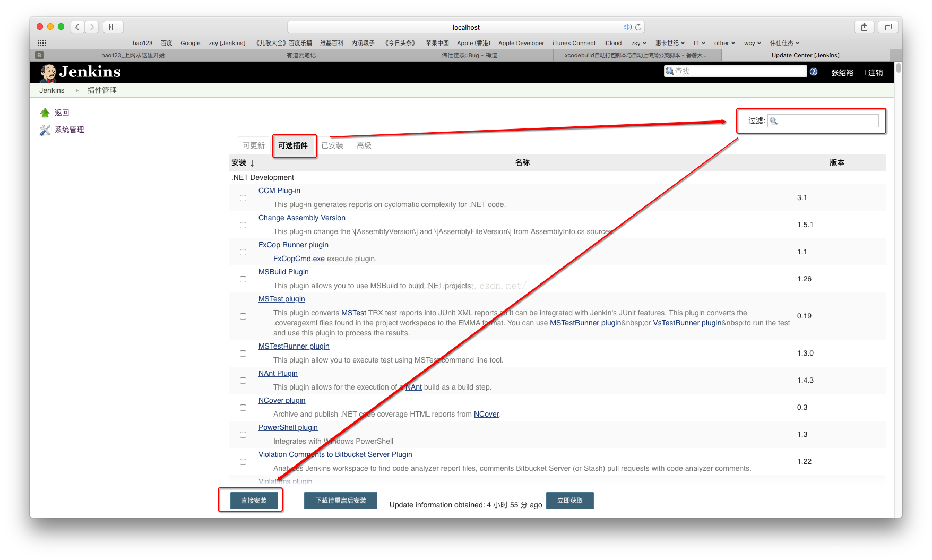Screen dimensions: 932x560
Task: Switch to the 伟仕佳杰::Bug - 禅道 browser tab
Action: coord(469,55)
